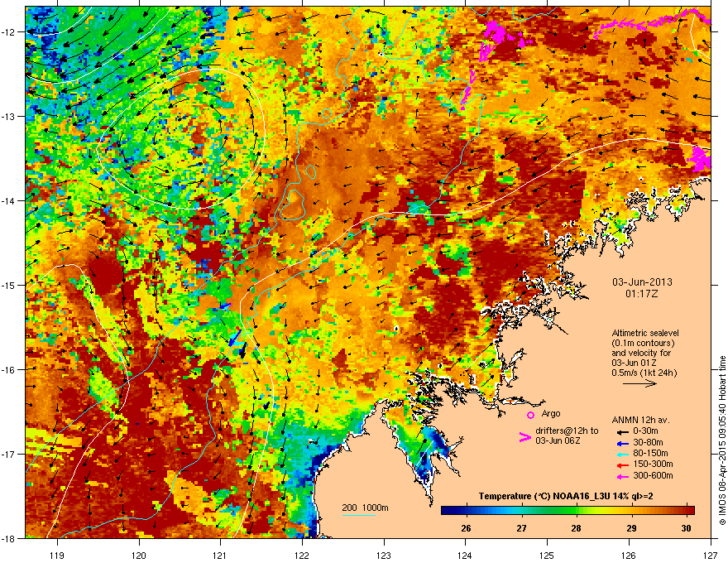Click the color bar tick label 28
Viewport: 728px width, 563px height.
click(576, 528)
